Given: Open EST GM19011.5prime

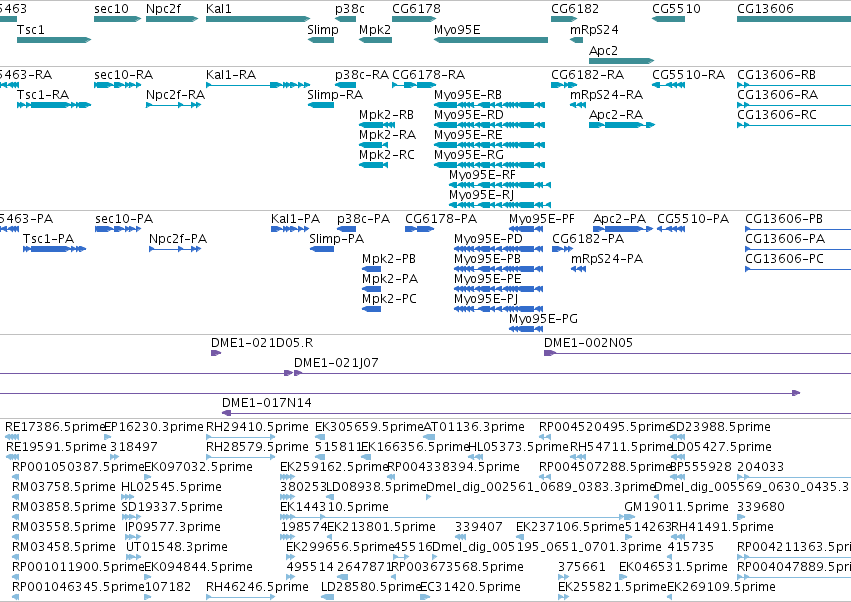Looking at the screenshot, I should click(x=630, y=517).
